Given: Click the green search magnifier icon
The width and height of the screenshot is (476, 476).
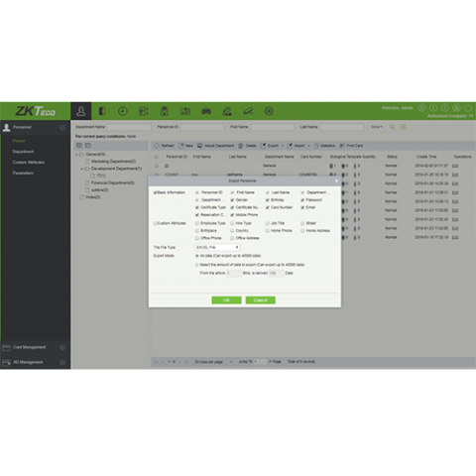Looking at the screenshot, I should click(392, 127).
